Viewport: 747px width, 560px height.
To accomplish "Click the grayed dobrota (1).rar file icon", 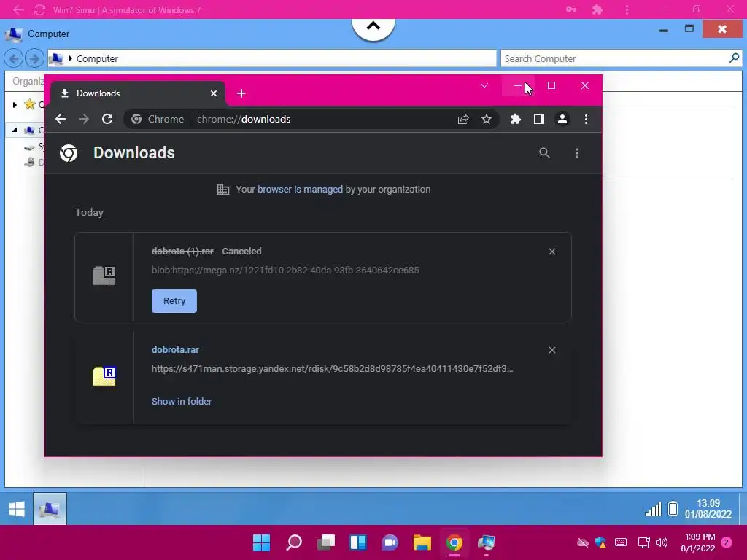I will pyautogui.click(x=104, y=275).
